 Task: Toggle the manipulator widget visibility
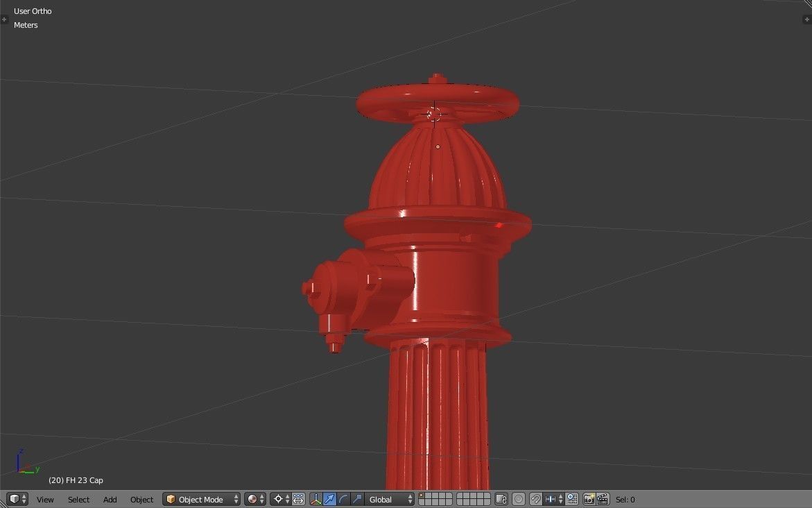coord(317,499)
